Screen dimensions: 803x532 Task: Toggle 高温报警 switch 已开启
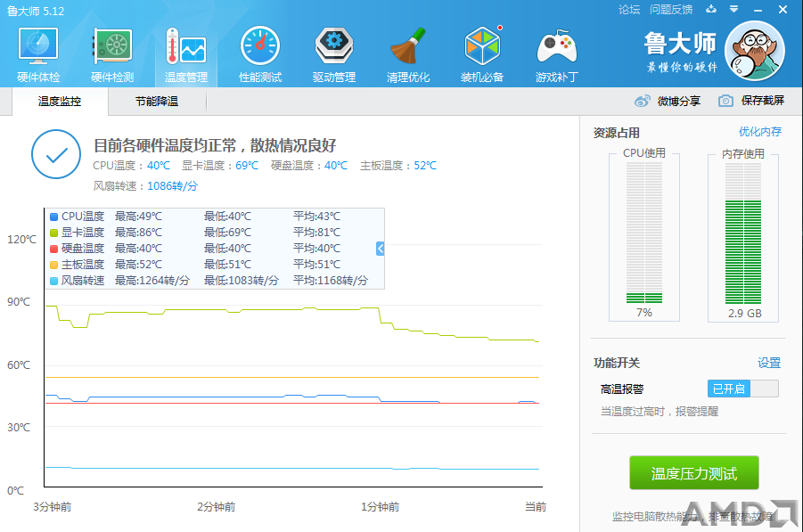[743, 389]
